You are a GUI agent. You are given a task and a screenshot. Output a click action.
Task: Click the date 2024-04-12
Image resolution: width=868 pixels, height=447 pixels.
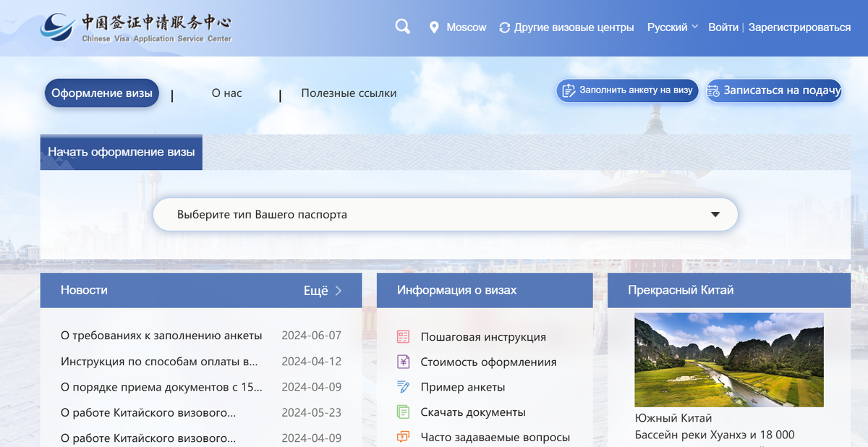[x=311, y=361]
